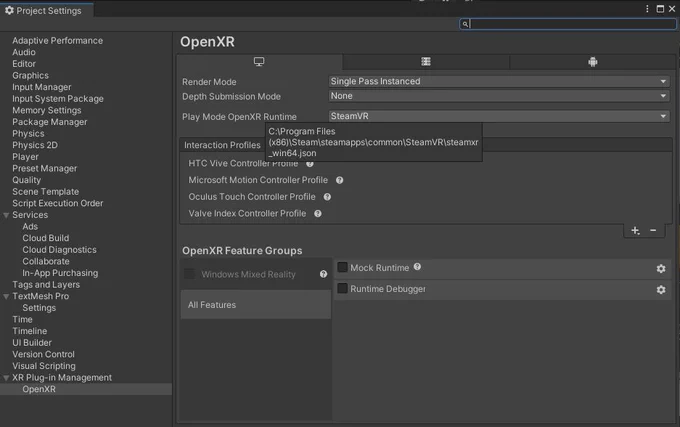The width and height of the screenshot is (680, 427).
Task: Open Script Execution Order settings
Action: [x=58, y=203]
